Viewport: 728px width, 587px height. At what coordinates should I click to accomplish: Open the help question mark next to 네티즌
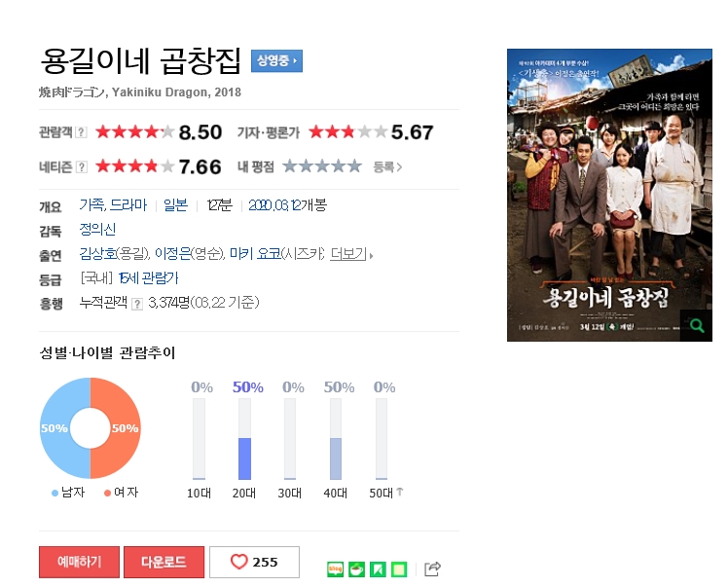click(81, 167)
